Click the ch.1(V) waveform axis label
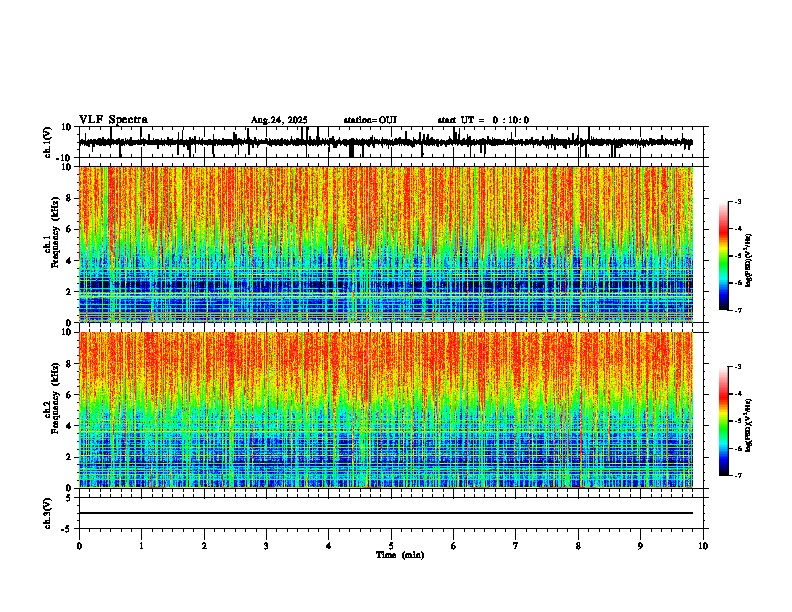 point(48,142)
